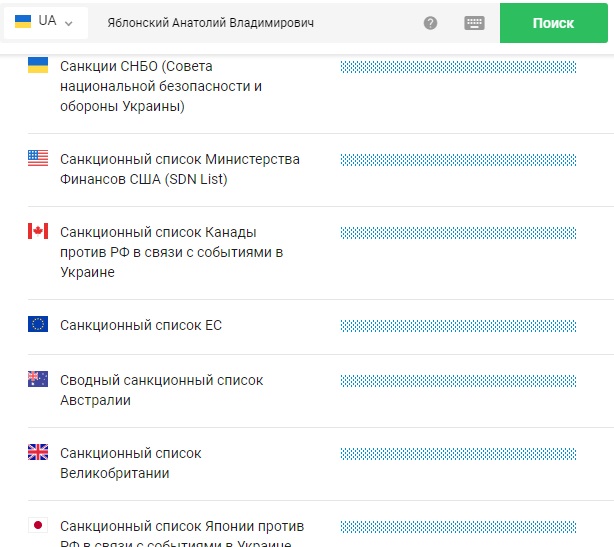The width and height of the screenshot is (614, 547).
Task: Click the Japan flag icon
Action: [38, 525]
